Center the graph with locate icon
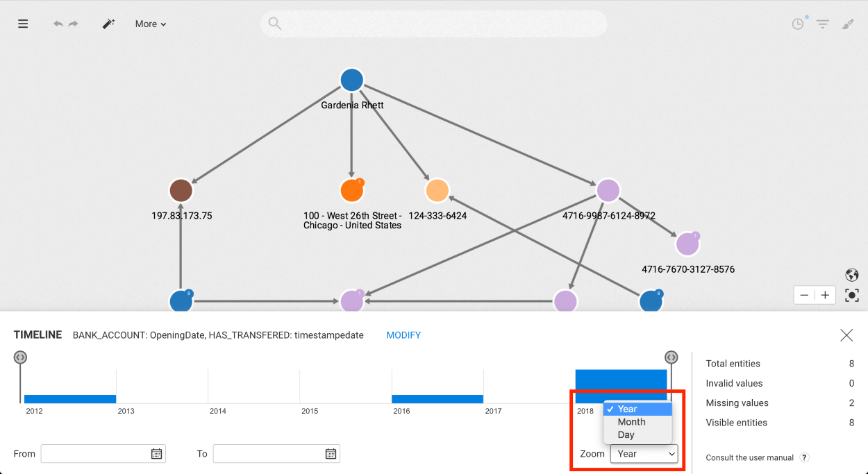The width and height of the screenshot is (868, 474). (x=852, y=295)
